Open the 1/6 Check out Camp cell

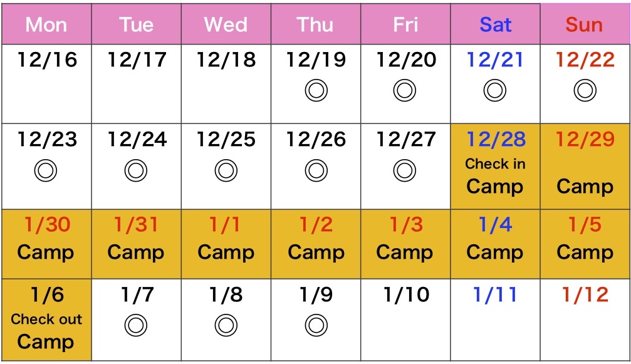point(46,320)
